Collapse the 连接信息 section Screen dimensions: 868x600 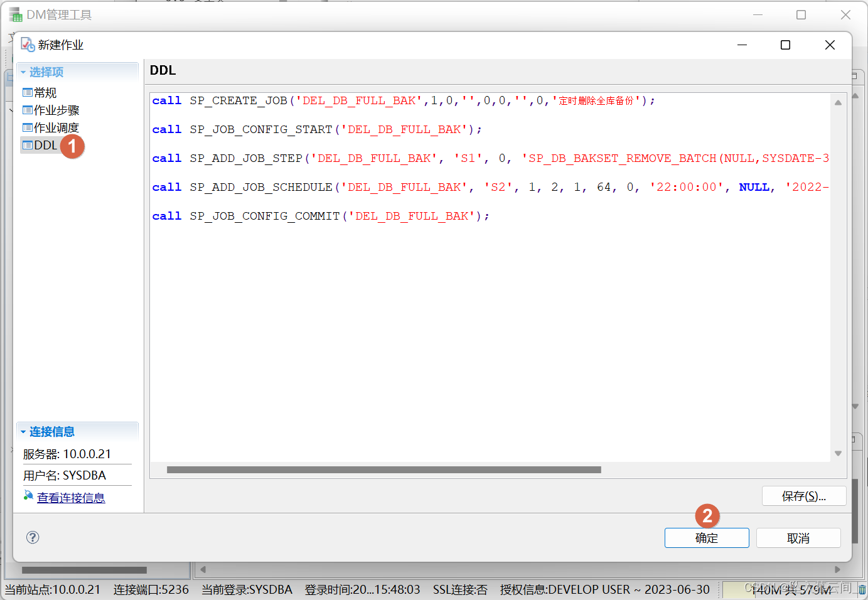coord(23,432)
